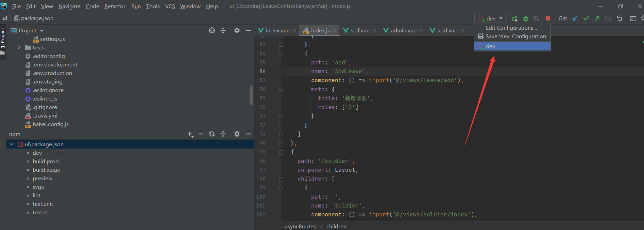The image size is (644, 230).
Task: Expand the tests folder
Action: (19, 47)
